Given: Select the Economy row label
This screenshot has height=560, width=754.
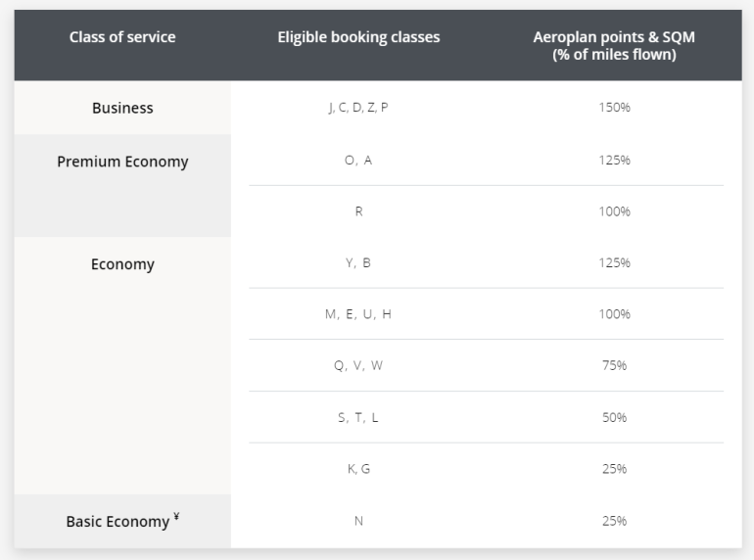Looking at the screenshot, I should click(122, 263).
